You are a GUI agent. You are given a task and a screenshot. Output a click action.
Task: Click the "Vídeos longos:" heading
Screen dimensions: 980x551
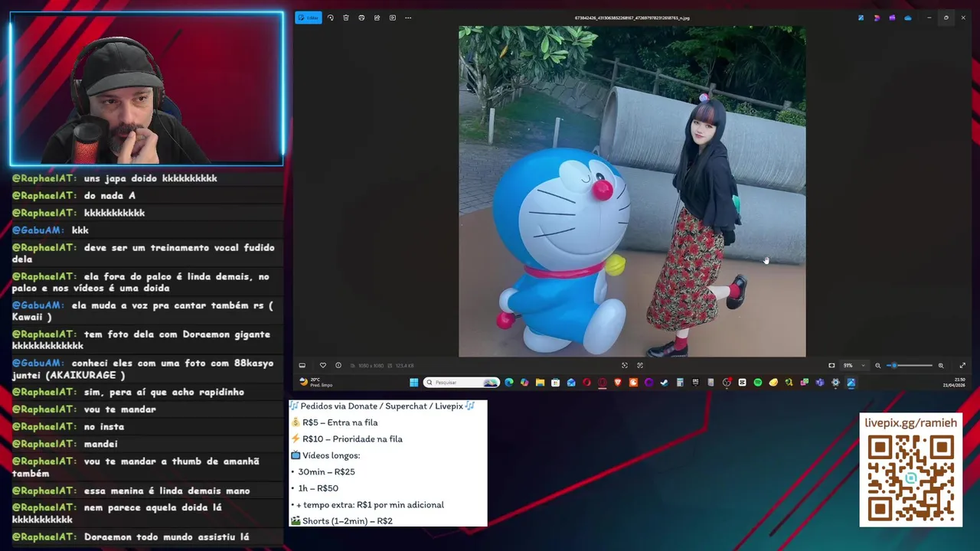tap(325, 455)
